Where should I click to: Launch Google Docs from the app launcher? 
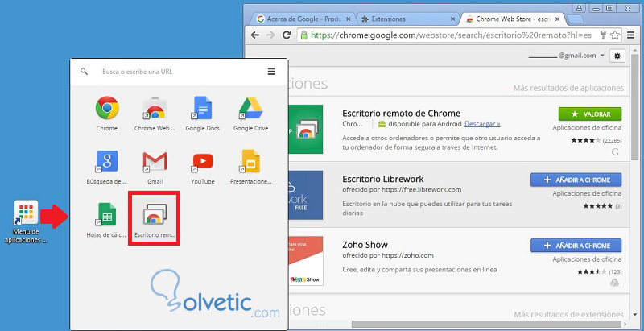[203, 108]
